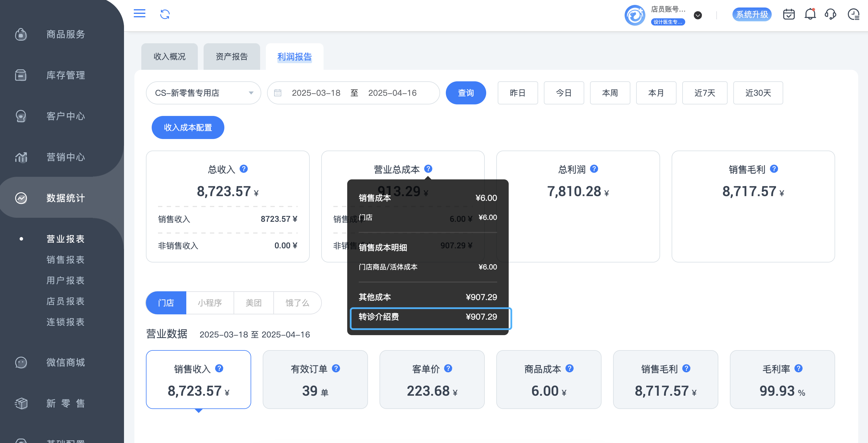Select the 利润报告 tab

tap(294, 57)
